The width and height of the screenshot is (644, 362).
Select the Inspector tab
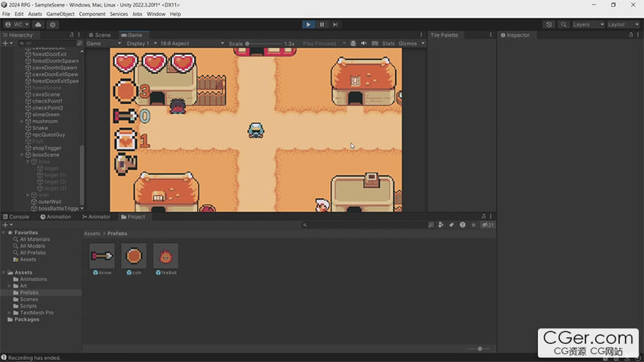tap(515, 35)
